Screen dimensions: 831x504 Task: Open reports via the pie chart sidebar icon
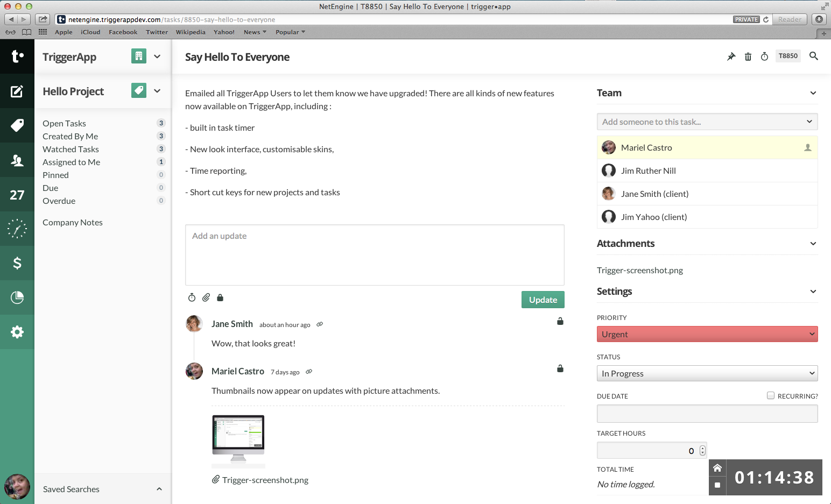[x=17, y=297]
